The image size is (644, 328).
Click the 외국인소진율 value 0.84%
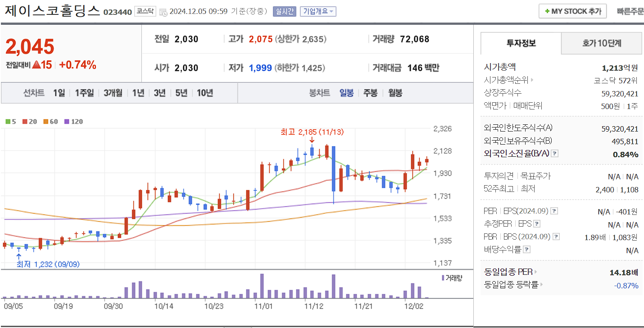click(x=626, y=154)
